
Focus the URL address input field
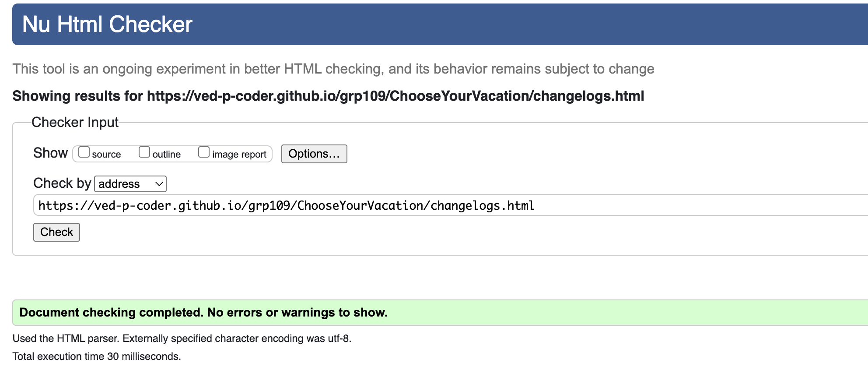[x=451, y=205]
